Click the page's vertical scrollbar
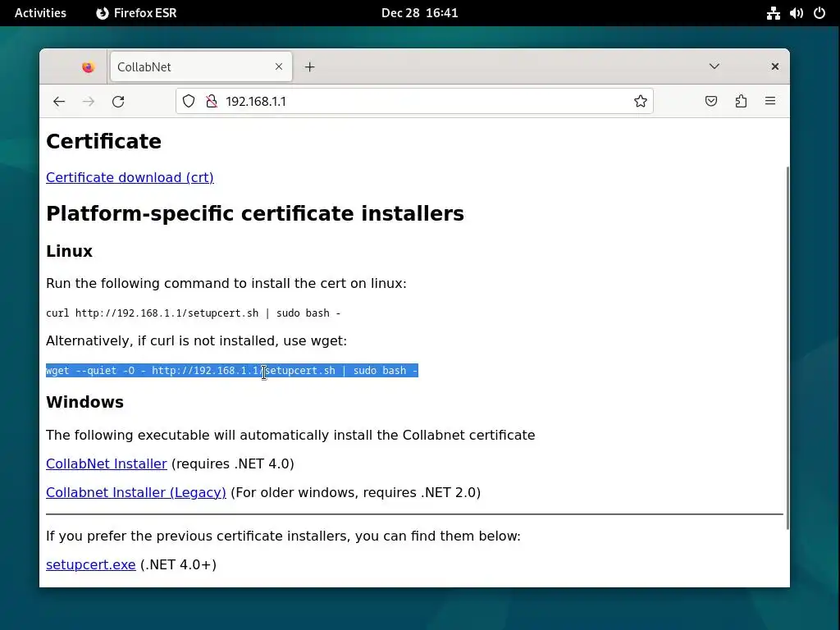The height and width of the screenshot is (630, 840). pos(787,348)
